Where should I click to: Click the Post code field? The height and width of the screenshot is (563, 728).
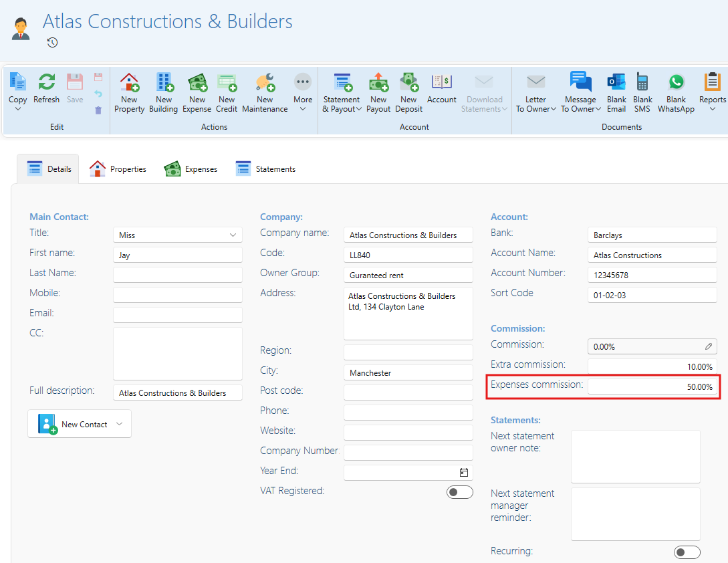click(408, 392)
